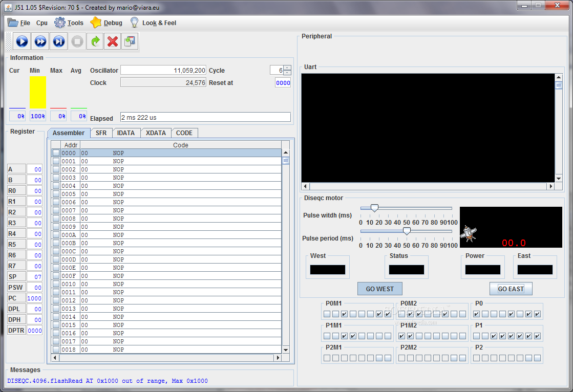Image resolution: width=573 pixels, height=392 pixels.
Task: Increase the Cycle spinner value
Action: 288,68
